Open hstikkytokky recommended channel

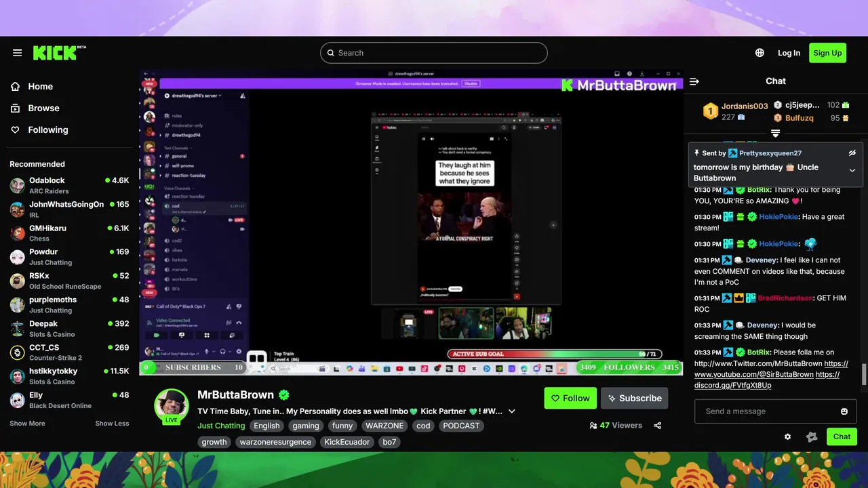(x=69, y=376)
